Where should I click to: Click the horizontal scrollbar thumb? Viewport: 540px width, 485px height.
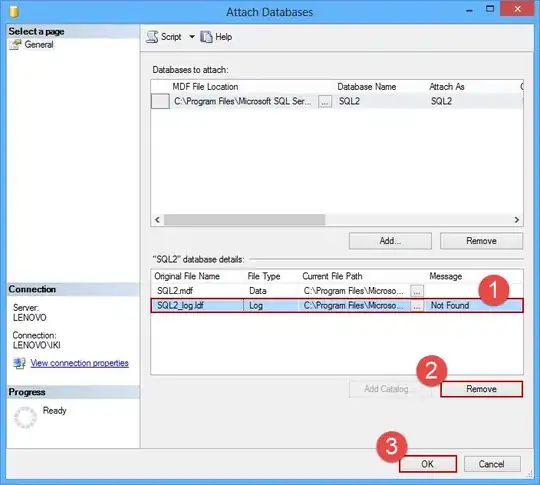(x=245, y=220)
